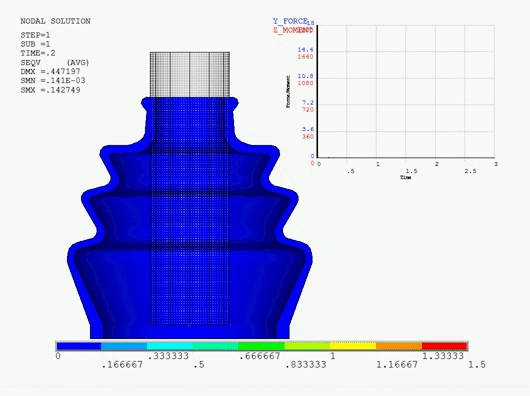Click the Force/Moment vertical axis title
The height and width of the screenshot is (396, 530).
288,92
